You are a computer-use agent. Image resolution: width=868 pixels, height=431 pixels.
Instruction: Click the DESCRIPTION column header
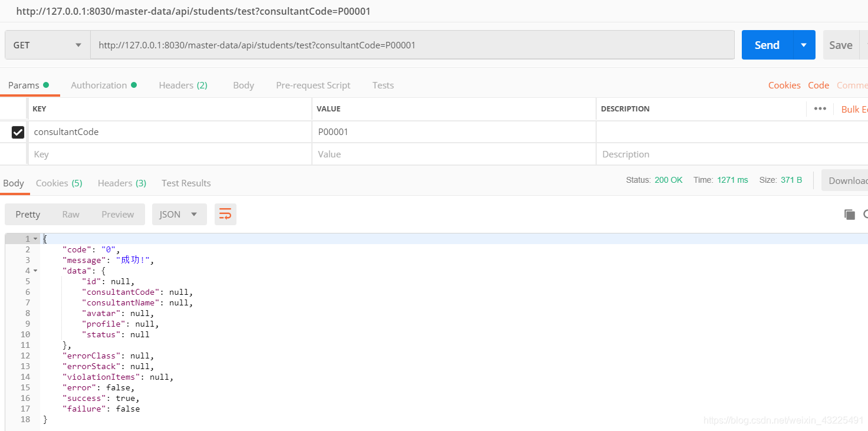point(625,109)
